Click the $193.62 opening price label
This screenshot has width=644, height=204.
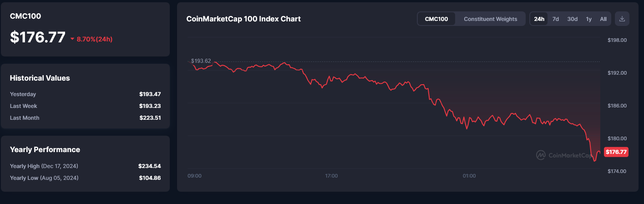click(x=201, y=61)
